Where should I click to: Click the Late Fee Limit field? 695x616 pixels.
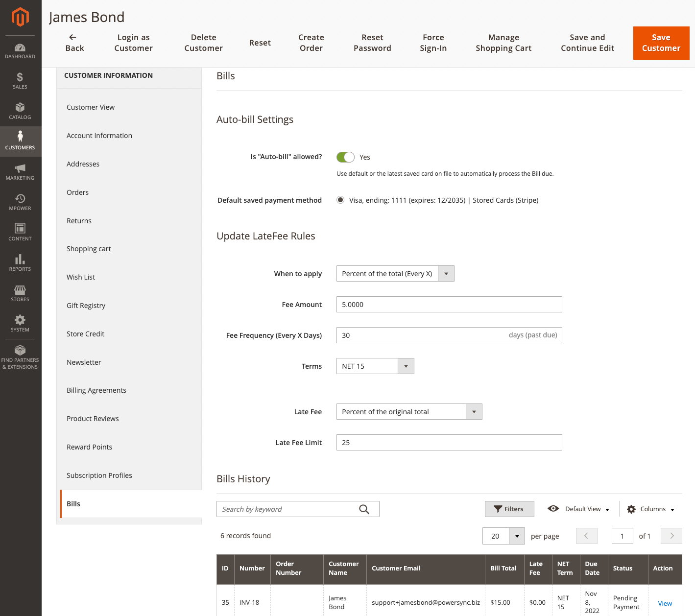pos(449,443)
